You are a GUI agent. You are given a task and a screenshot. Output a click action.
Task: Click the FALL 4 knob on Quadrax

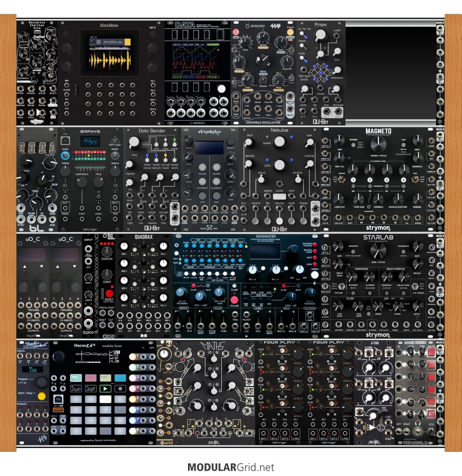163,297
